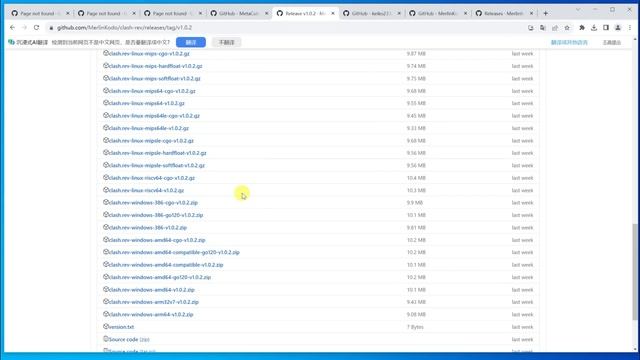The width and height of the screenshot is (640, 360).
Task: Click the blue translate button
Action: point(191,42)
